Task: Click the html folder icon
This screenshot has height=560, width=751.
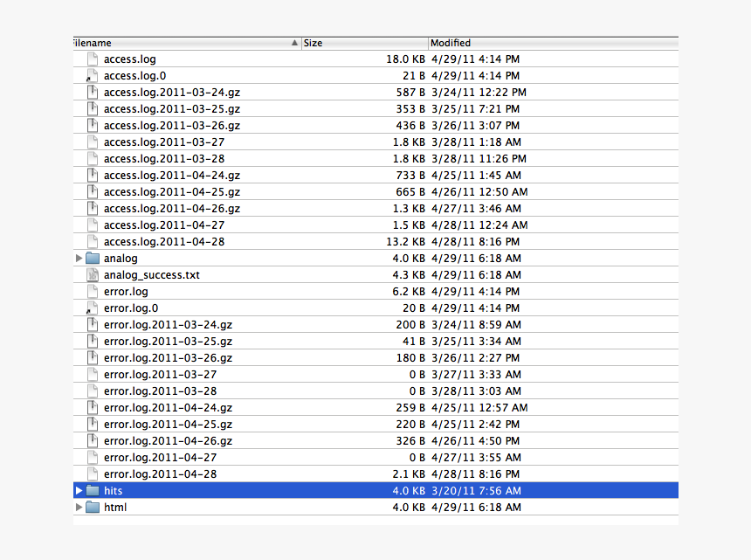Action: pyautogui.click(x=93, y=507)
